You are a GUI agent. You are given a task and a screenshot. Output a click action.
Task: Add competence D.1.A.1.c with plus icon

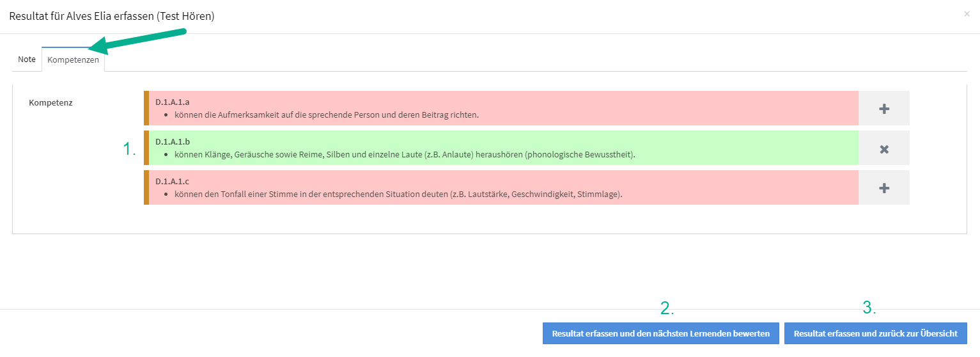pos(883,188)
